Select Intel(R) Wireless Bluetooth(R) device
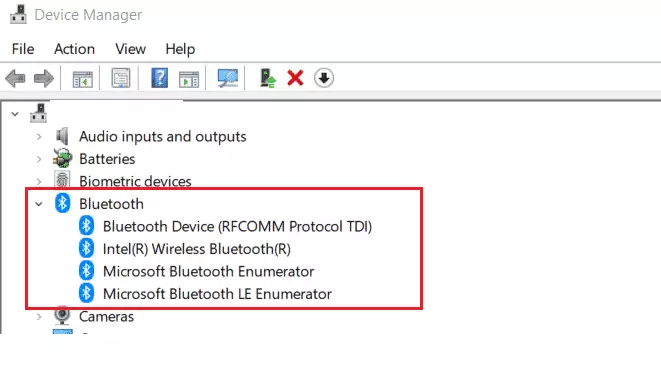Image resolution: width=661 pixels, height=386 pixels. click(196, 249)
